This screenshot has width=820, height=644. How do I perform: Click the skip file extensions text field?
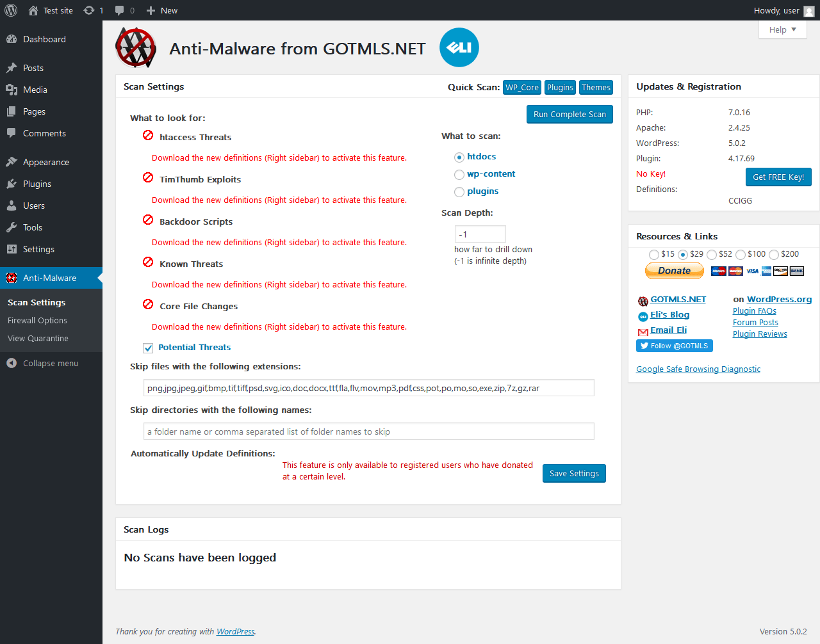(369, 388)
